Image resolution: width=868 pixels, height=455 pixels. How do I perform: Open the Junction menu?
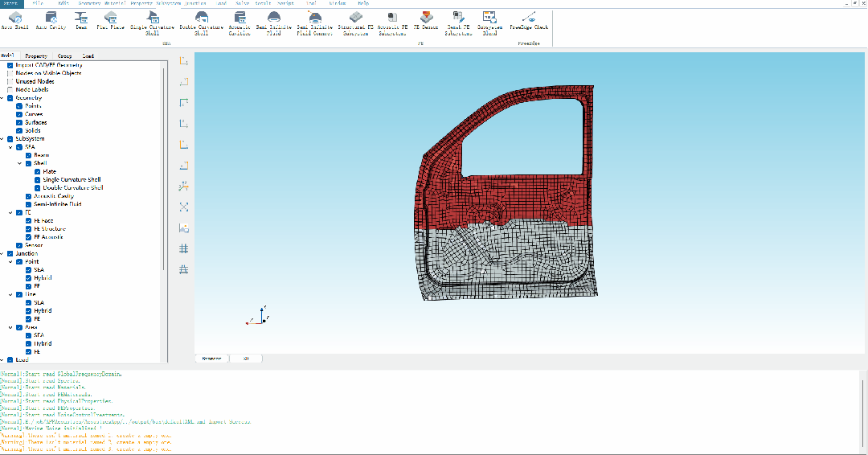195,2
